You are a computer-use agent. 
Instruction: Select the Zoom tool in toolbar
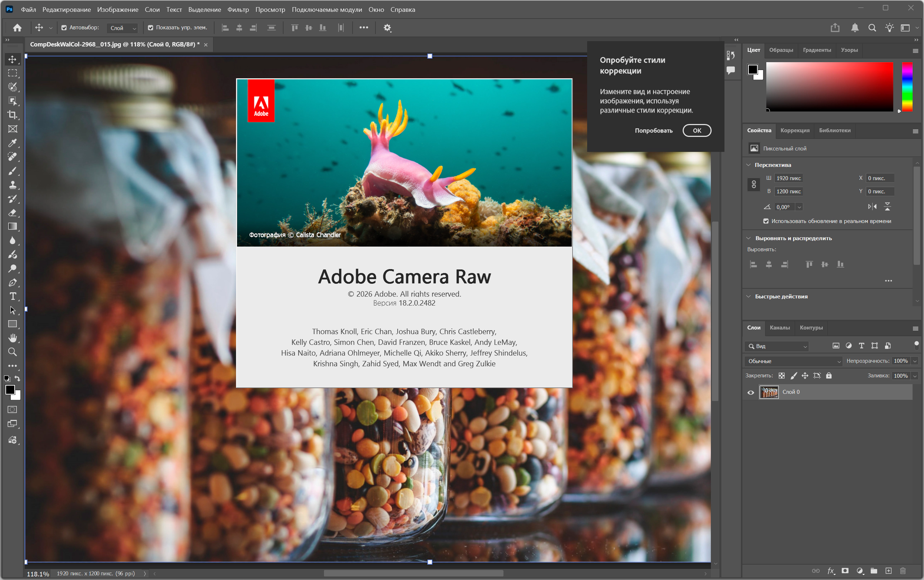click(x=13, y=352)
